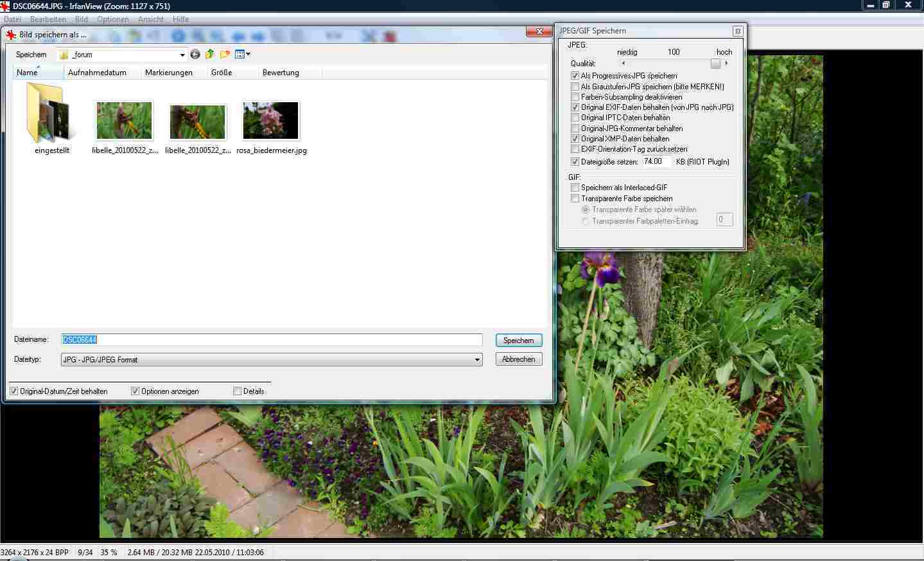Click the Speichern button
The width and height of the screenshot is (924, 561).
[518, 341]
